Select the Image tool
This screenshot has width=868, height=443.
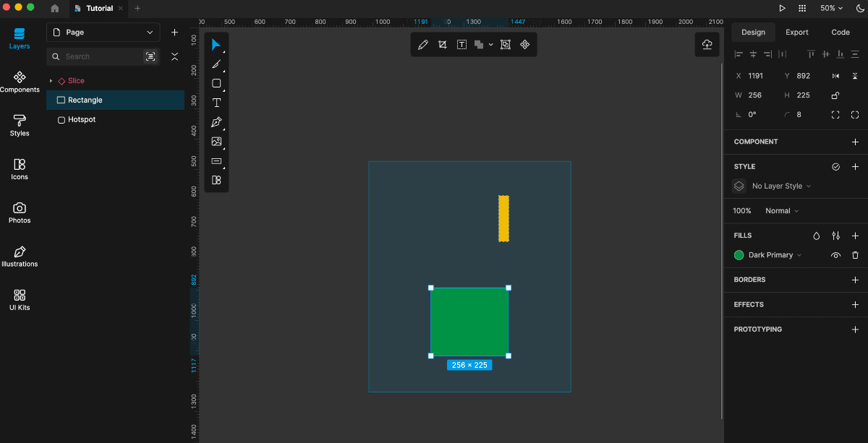tap(216, 142)
